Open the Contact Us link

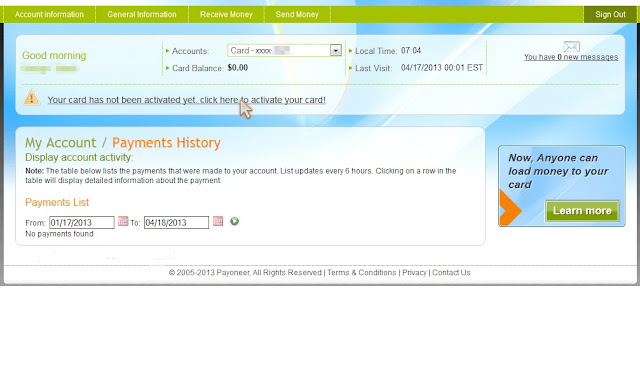pos(451,273)
